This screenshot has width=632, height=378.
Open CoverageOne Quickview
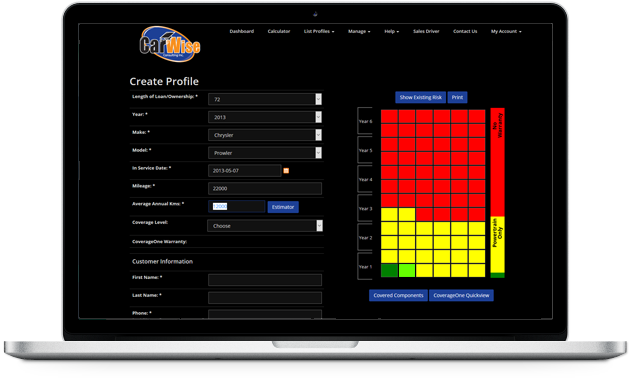[461, 295]
